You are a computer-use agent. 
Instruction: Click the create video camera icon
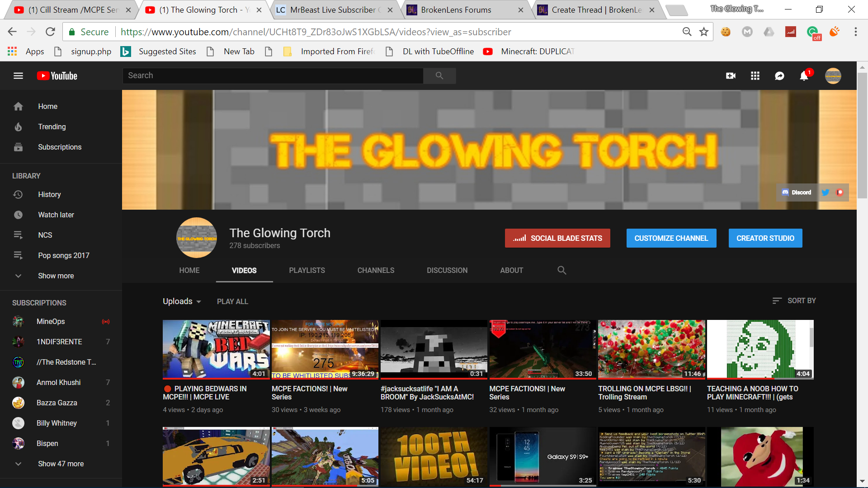click(731, 76)
